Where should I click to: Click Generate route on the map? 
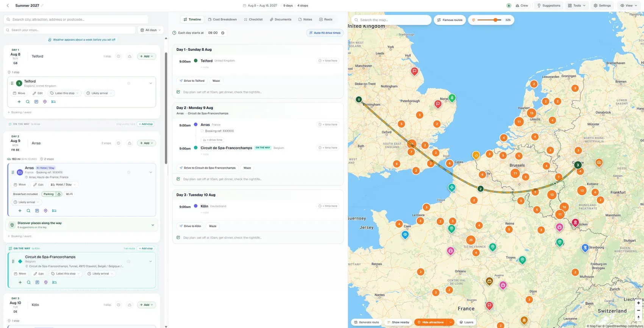[x=366, y=322]
